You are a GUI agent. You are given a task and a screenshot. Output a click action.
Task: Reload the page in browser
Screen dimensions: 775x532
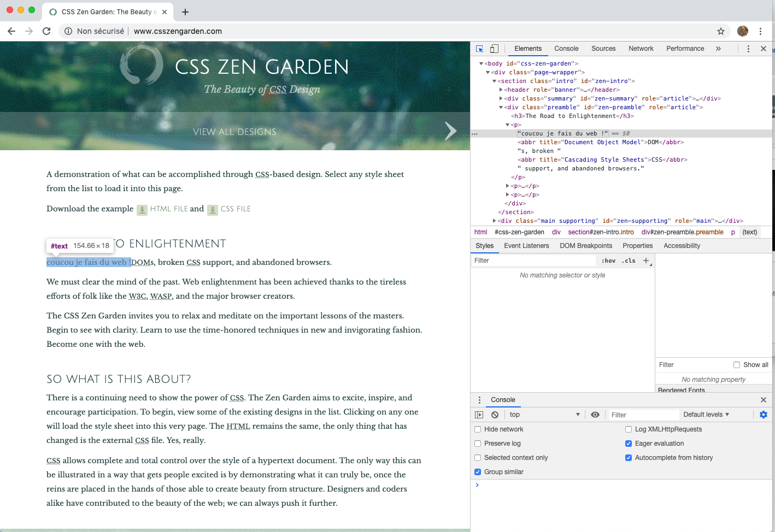coord(46,31)
